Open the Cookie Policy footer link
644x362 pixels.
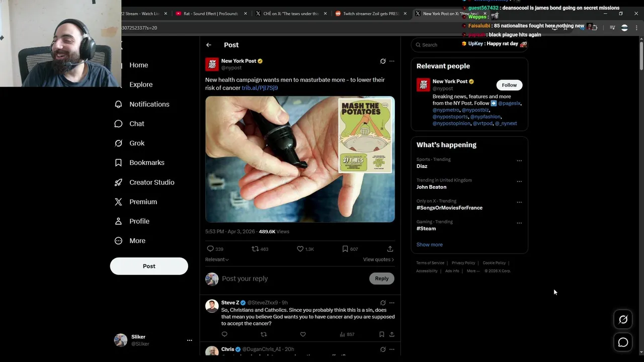click(494, 263)
